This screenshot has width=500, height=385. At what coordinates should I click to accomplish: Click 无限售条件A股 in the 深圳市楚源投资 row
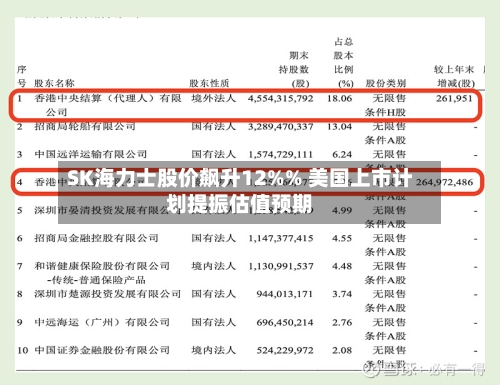[386, 301]
